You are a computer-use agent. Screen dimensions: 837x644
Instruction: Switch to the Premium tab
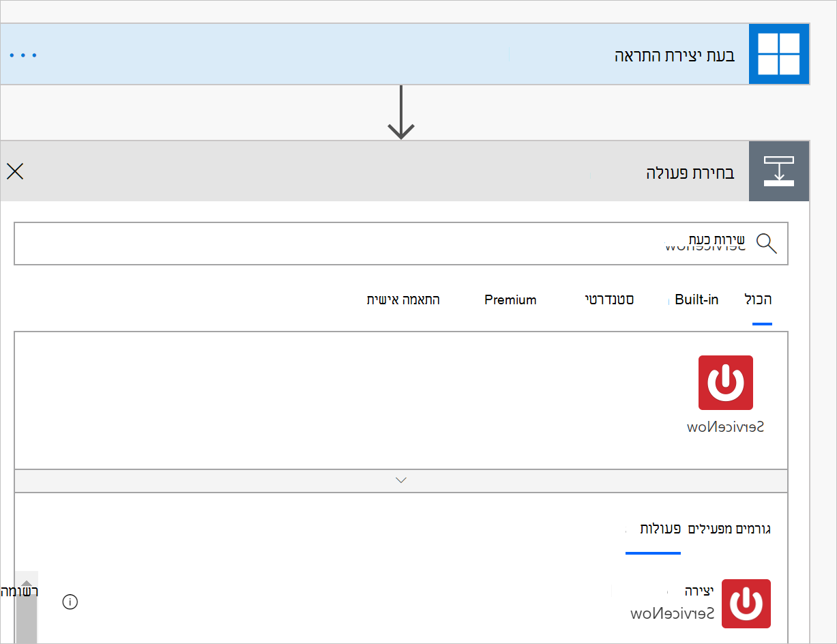(510, 299)
